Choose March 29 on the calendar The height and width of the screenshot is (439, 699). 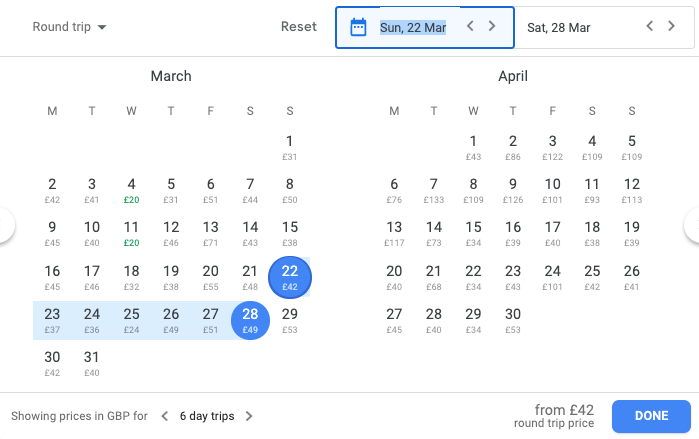point(290,319)
